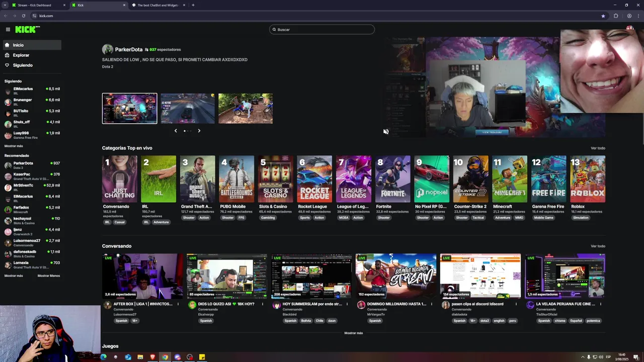Go to previous featured stream

176,131
